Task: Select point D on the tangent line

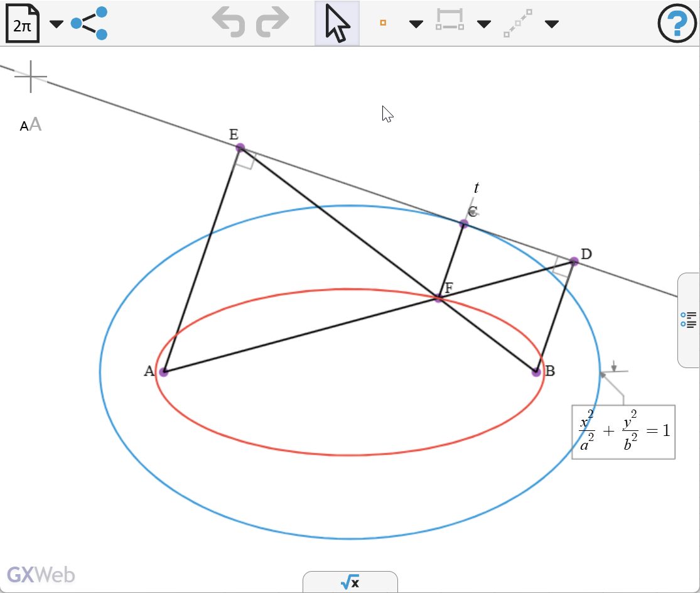Action: click(x=574, y=262)
